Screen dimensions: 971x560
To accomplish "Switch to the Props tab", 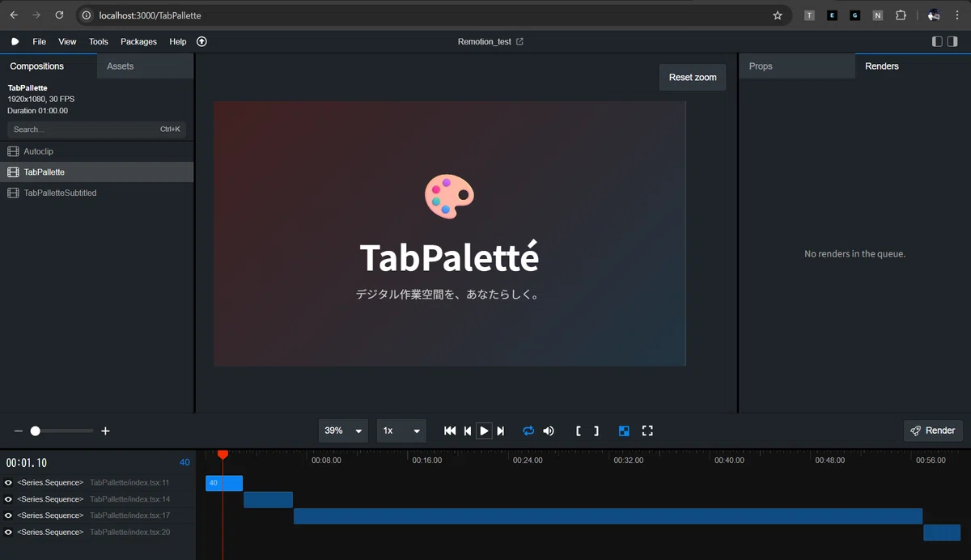I will [797, 66].
